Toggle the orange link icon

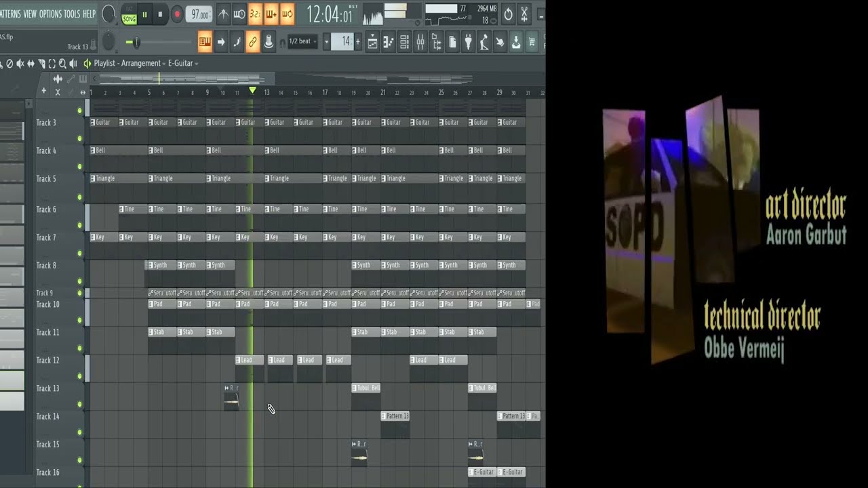pyautogui.click(x=252, y=42)
